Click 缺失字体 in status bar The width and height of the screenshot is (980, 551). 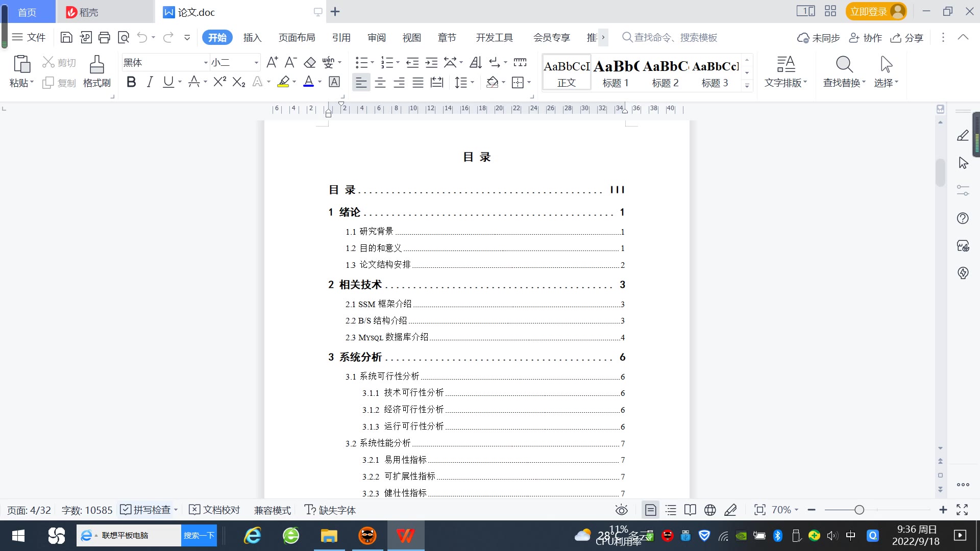coord(330,510)
